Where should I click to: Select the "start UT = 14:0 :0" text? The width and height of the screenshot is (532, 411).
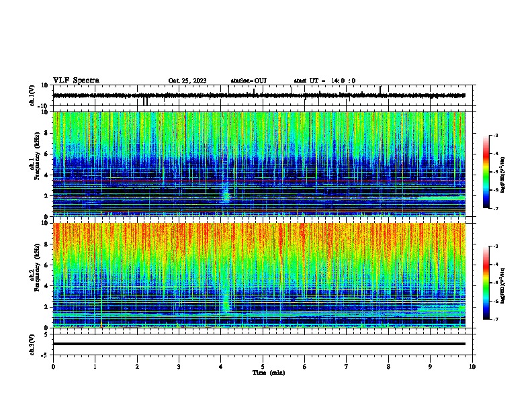324,81
